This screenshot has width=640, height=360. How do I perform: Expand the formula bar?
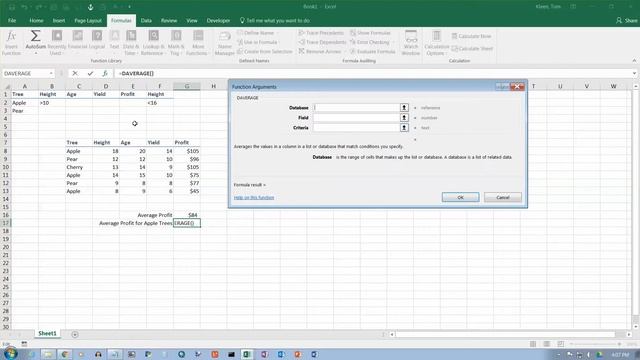pos(634,73)
